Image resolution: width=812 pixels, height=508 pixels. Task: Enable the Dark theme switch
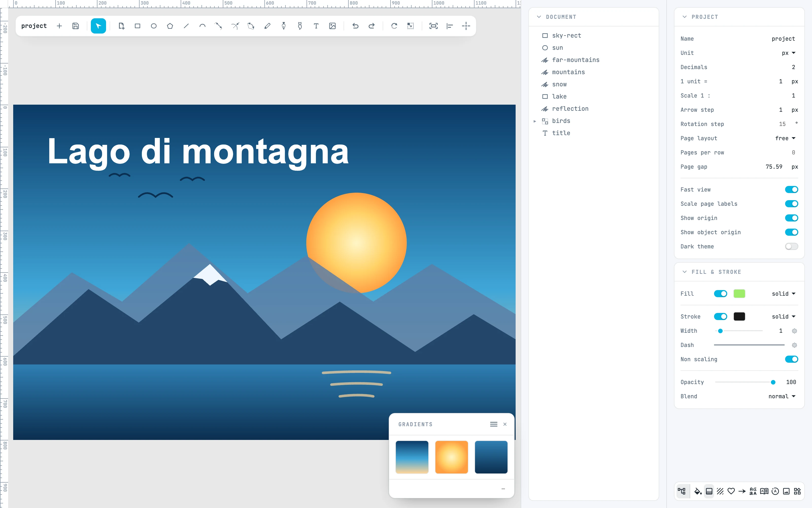tap(791, 246)
